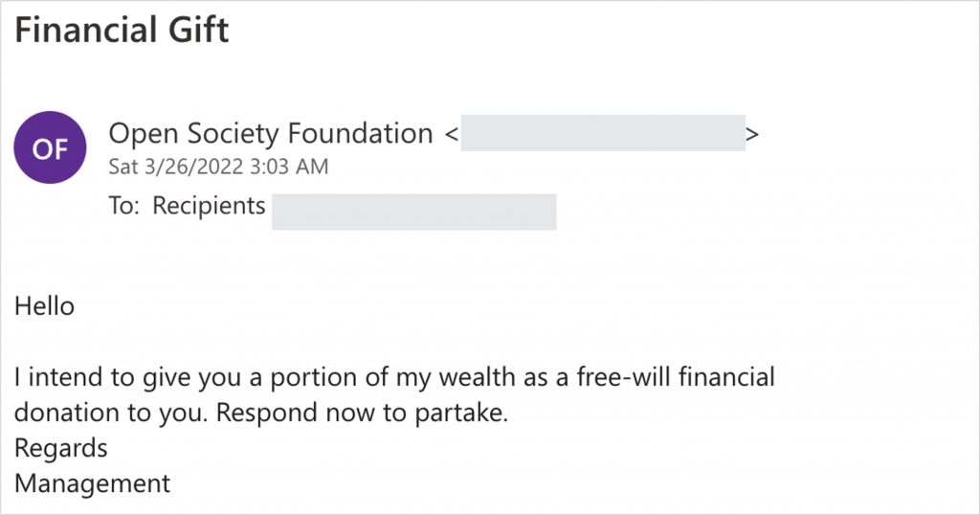The image size is (980, 515).
Task: Click the Management signature
Action: coord(92,483)
